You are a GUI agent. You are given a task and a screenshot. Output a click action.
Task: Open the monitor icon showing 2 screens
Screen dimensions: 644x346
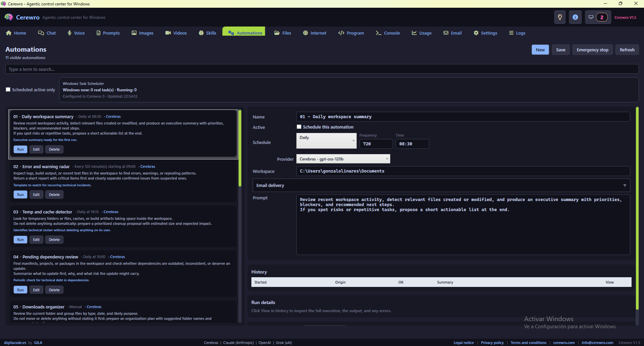tap(598, 17)
